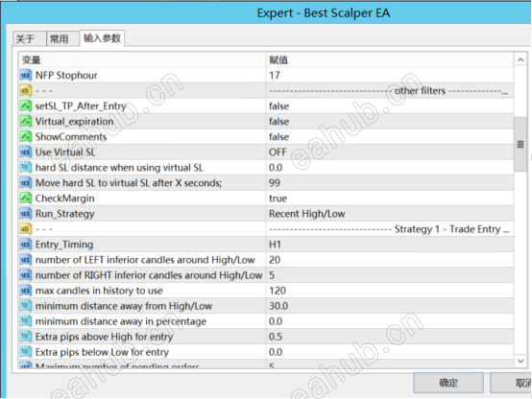This screenshot has width=532, height=399.
Task: Click the string icon in Strategy 1 row
Action: click(x=26, y=229)
